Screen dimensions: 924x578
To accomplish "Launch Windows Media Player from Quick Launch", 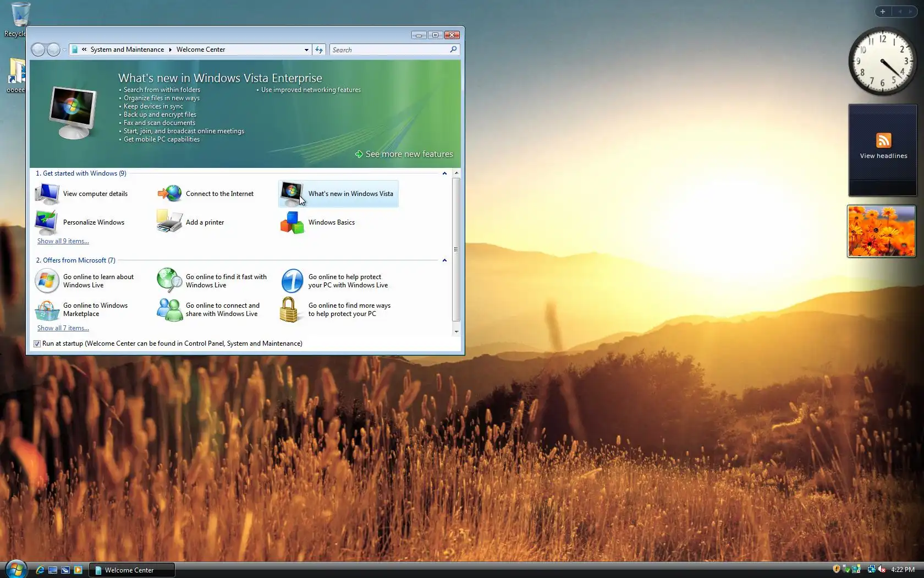I will pos(78,570).
